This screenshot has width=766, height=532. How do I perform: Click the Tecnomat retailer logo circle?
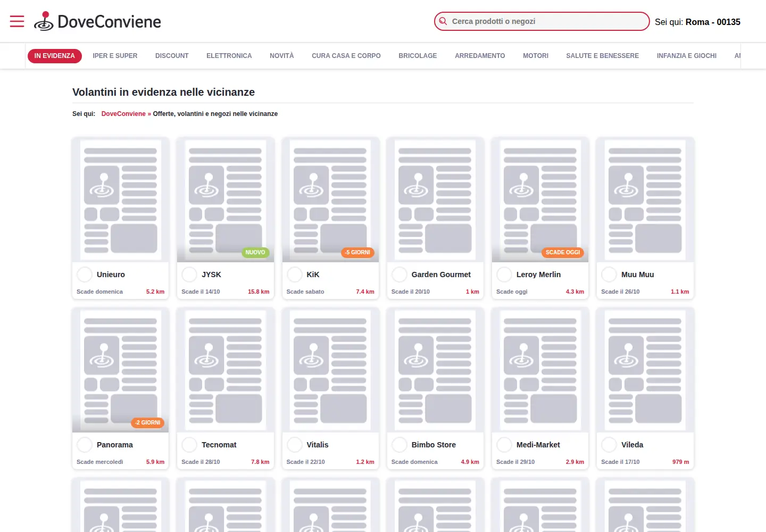(x=189, y=445)
